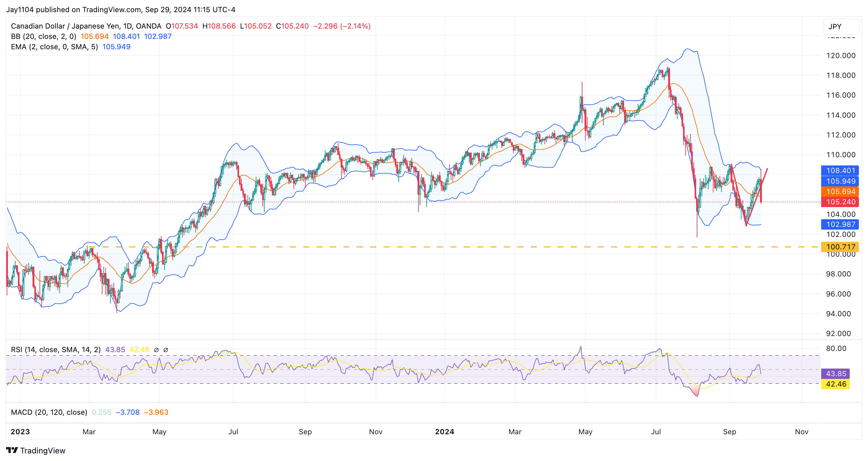Viewport: 868px width, 461px height.
Task: Click the 80.00 RSI axis label
Action: 836,348
